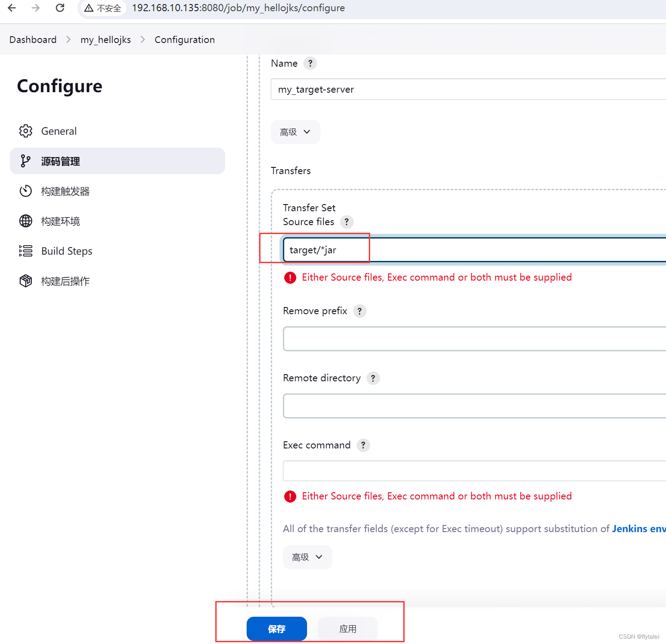Focus the Remote directory input
This screenshot has height=644, width=666.
pyautogui.click(x=474, y=406)
